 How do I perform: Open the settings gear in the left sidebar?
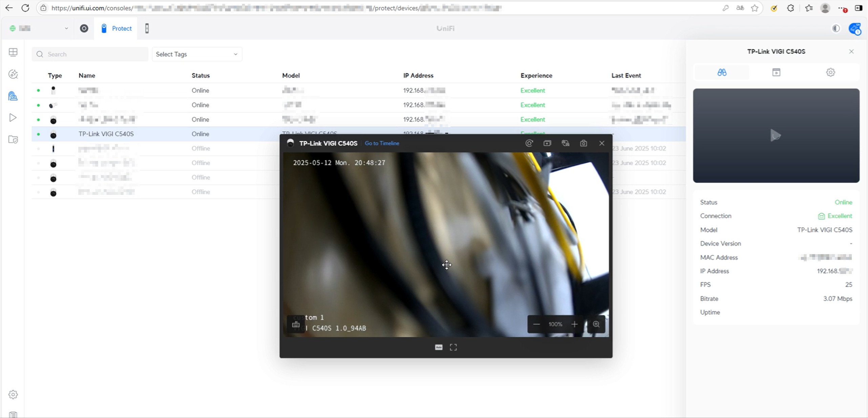[13, 395]
